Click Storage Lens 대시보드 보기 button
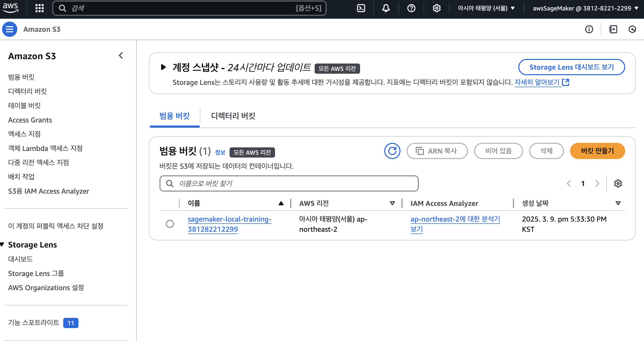 pyautogui.click(x=571, y=67)
